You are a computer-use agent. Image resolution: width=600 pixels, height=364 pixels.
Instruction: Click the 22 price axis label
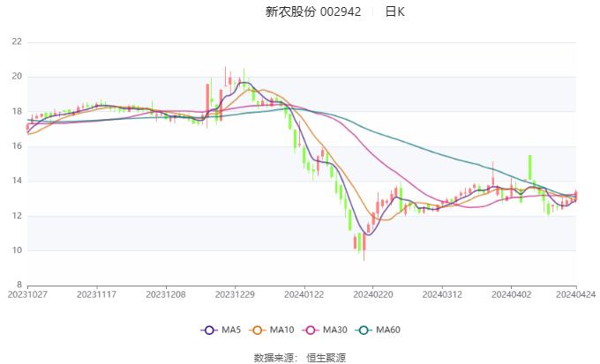click(18, 41)
